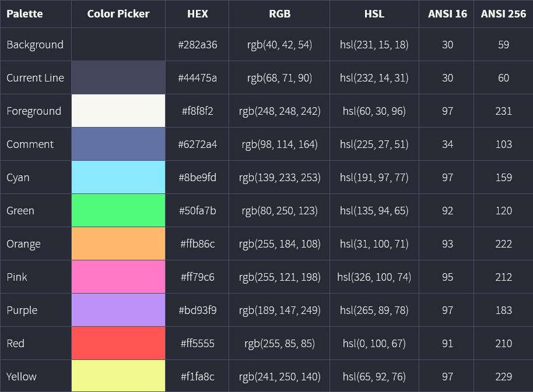Select the Pink hex code #ff79c6
The width and height of the screenshot is (533, 392).
click(198, 277)
